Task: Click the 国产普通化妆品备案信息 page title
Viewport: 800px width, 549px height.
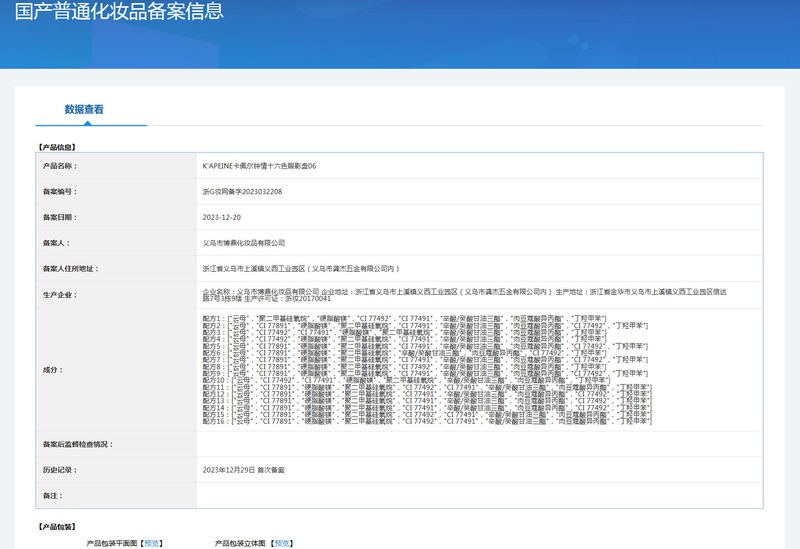Action: pyautogui.click(x=119, y=11)
